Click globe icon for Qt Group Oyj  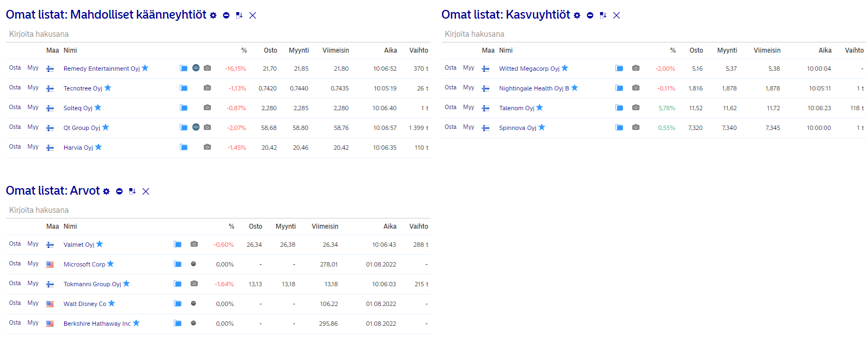click(196, 127)
